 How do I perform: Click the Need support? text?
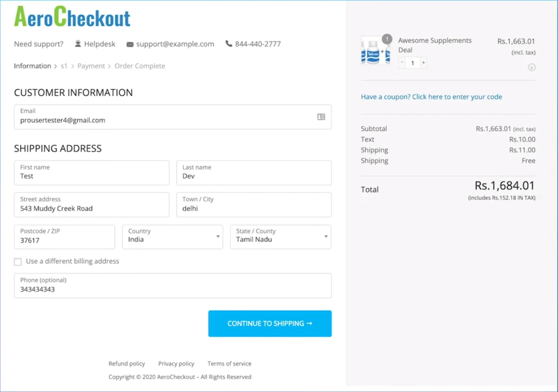click(38, 44)
